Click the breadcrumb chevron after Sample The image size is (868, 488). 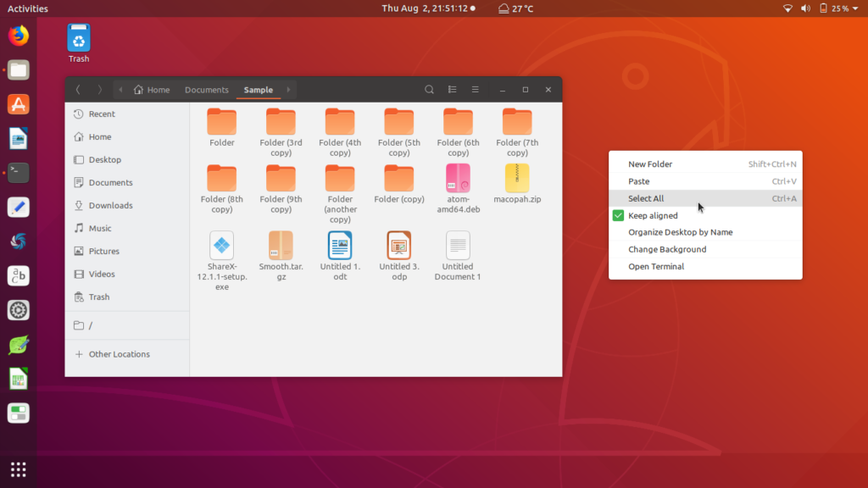click(288, 89)
